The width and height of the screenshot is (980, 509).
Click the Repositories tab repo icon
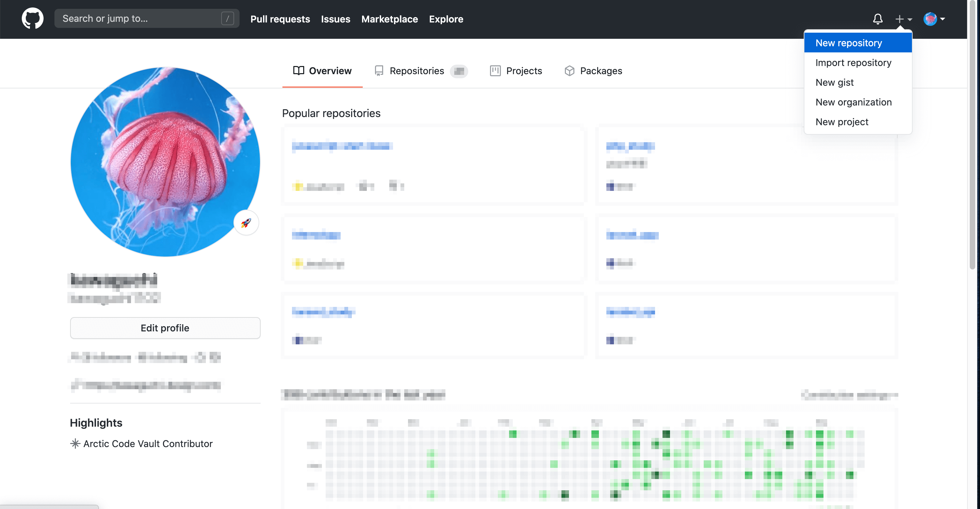(x=379, y=71)
